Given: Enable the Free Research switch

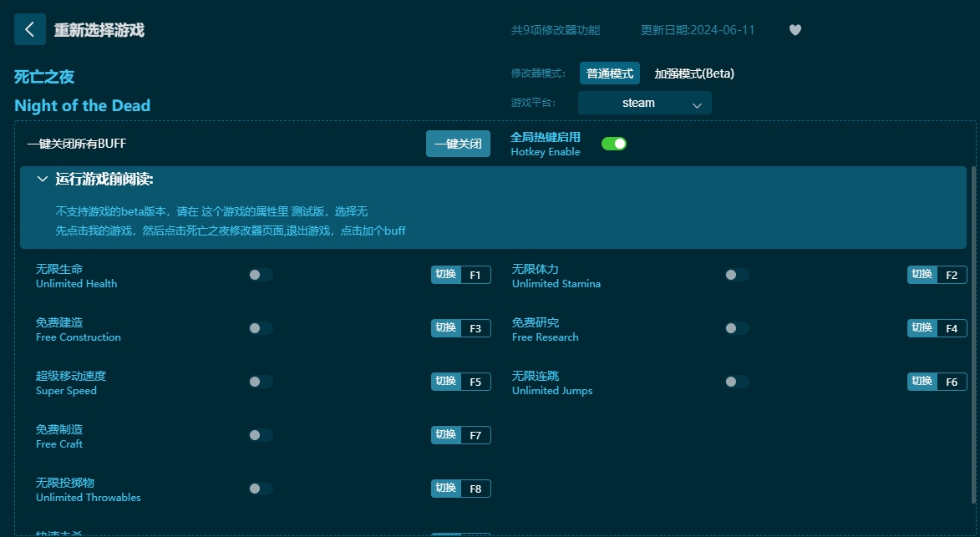Looking at the screenshot, I should tap(737, 327).
